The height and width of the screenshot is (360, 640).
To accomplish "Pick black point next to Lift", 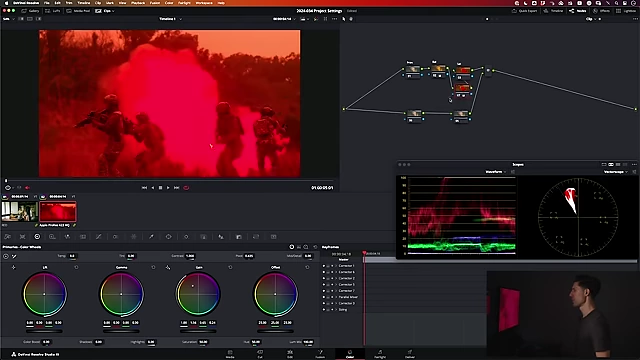I will coord(13,267).
